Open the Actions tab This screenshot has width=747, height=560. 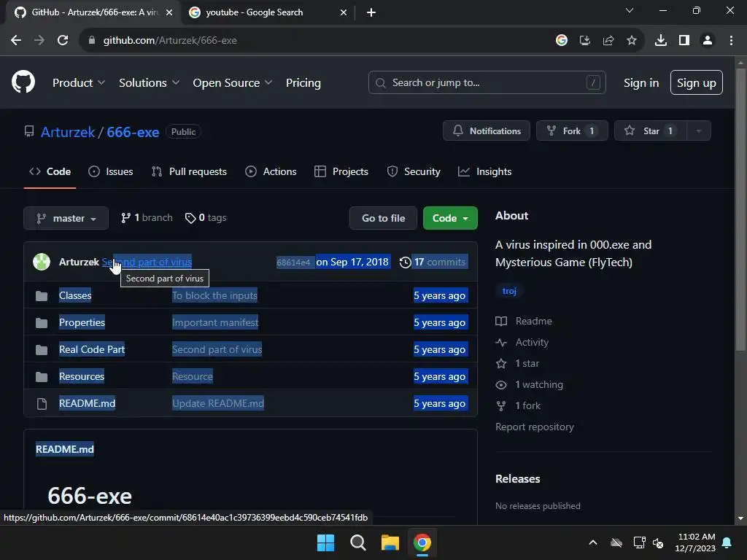point(271,171)
